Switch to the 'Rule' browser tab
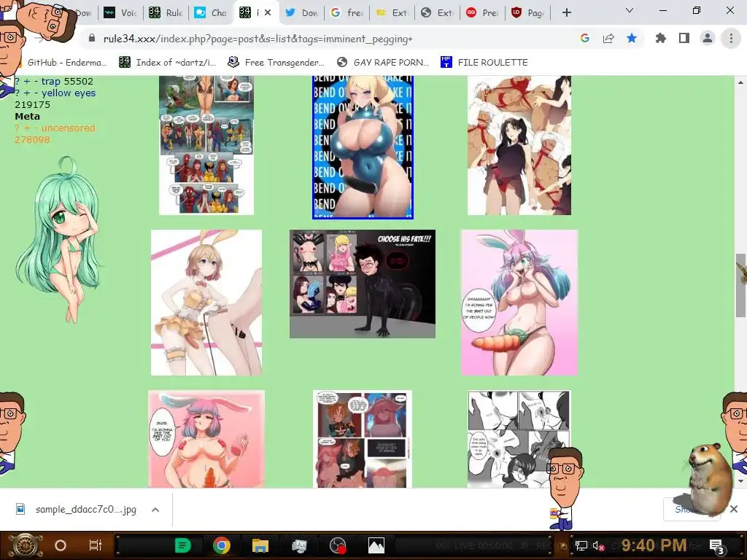This screenshot has height=560, width=747. coord(166,13)
